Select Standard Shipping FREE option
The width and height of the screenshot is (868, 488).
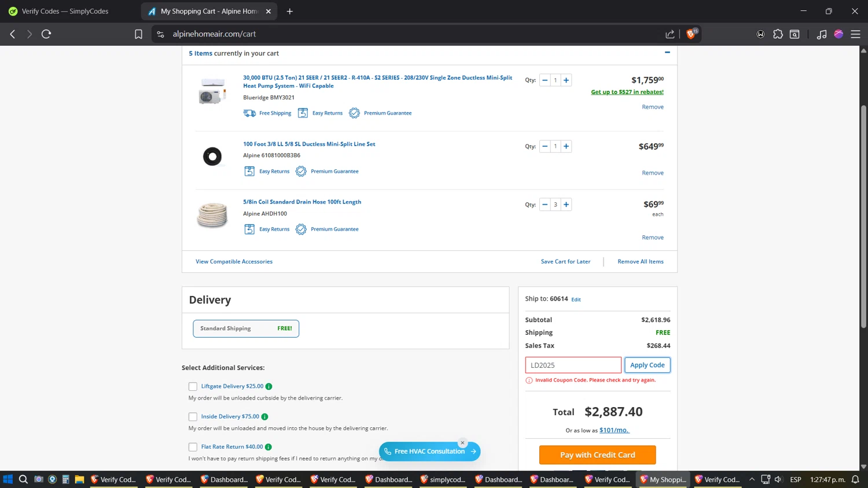[246, 328]
